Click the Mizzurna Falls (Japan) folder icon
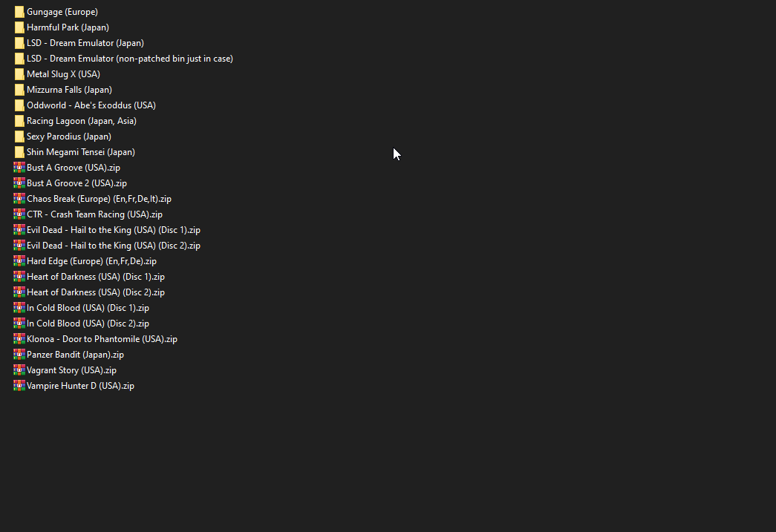This screenshot has width=776, height=532. point(19,90)
